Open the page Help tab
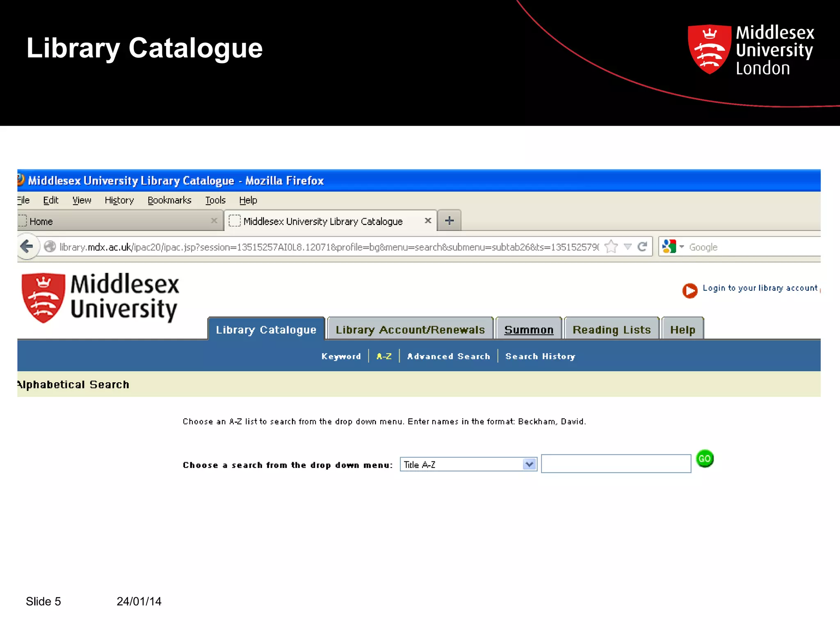 click(682, 329)
